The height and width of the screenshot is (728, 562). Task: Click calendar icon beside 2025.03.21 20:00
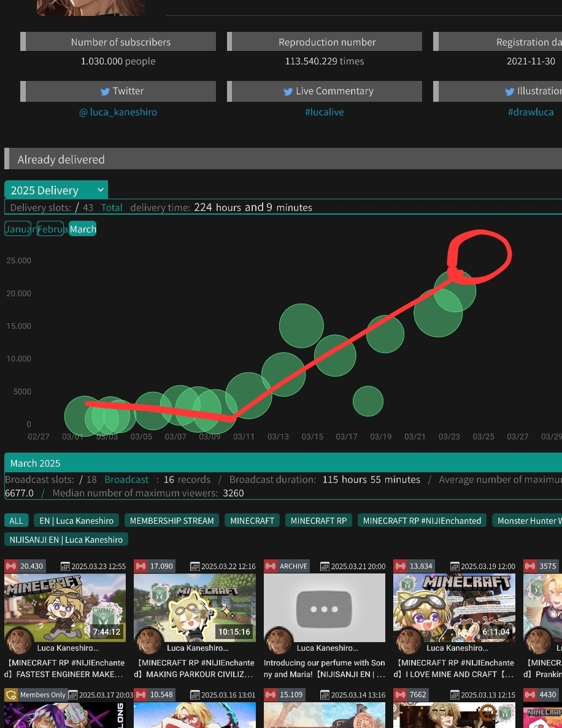[x=325, y=567]
